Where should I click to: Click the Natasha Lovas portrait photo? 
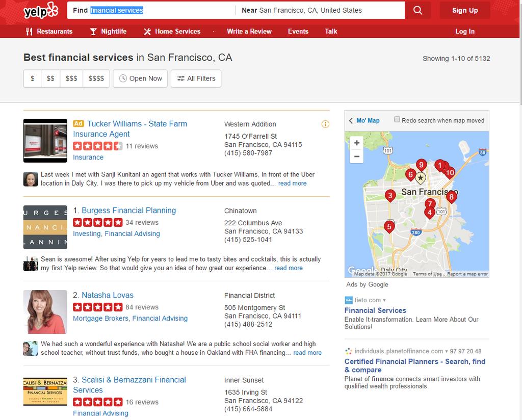coord(45,312)
